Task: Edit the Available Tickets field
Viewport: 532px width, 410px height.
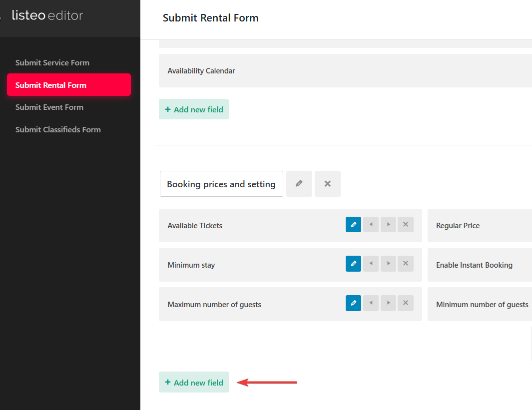Action: coord(353,225)
